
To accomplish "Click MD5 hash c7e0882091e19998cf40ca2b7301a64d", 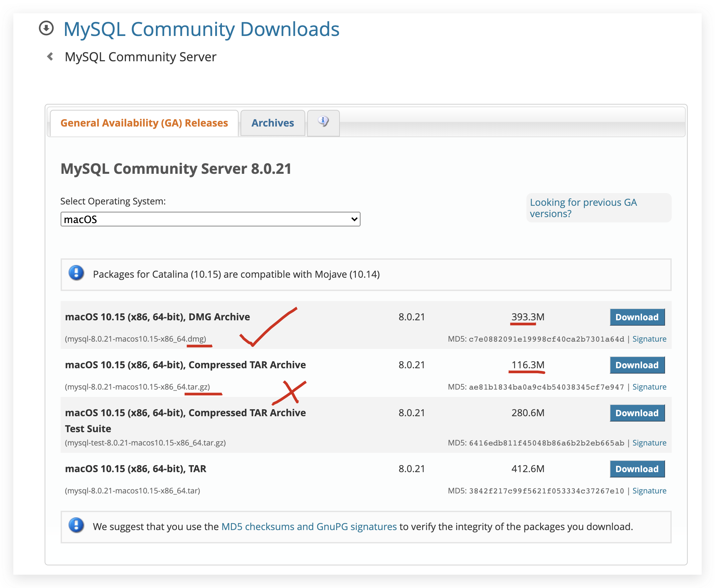I will [x=546, y=339].
